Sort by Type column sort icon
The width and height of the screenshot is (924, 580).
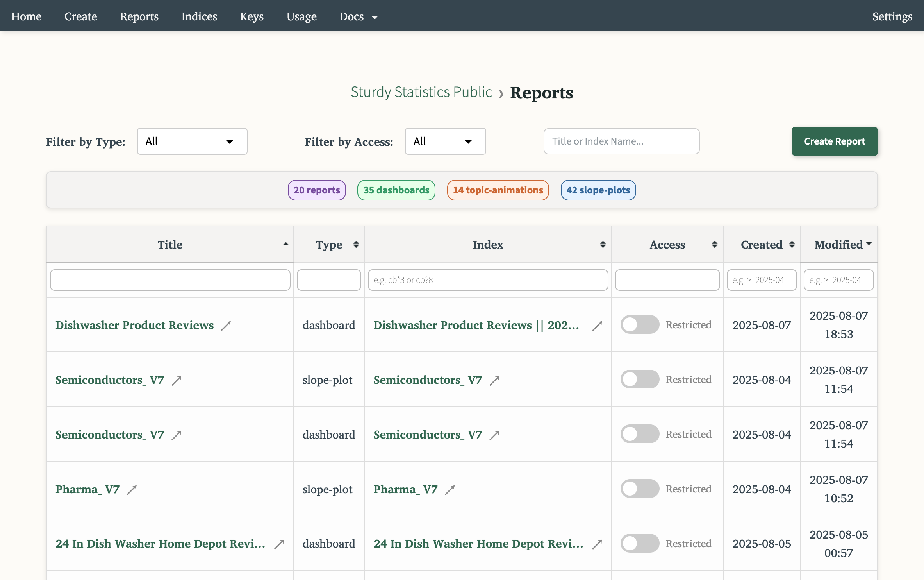[x=356, y=245]
